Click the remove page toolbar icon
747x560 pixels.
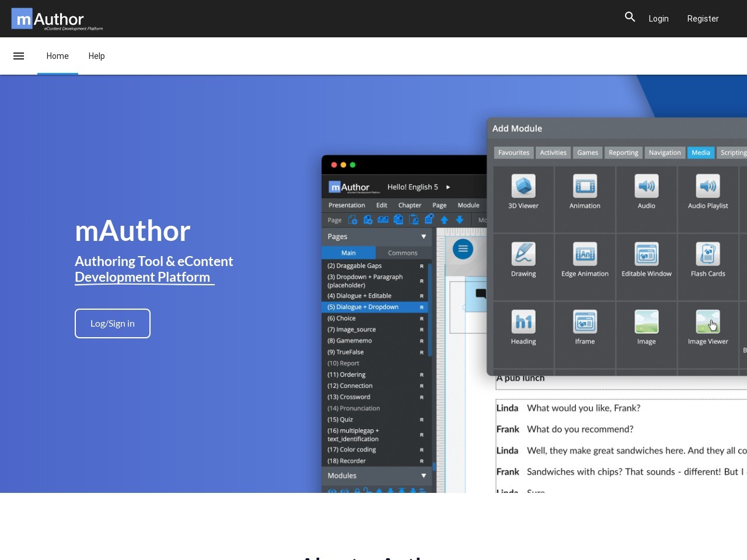point(429,220)
